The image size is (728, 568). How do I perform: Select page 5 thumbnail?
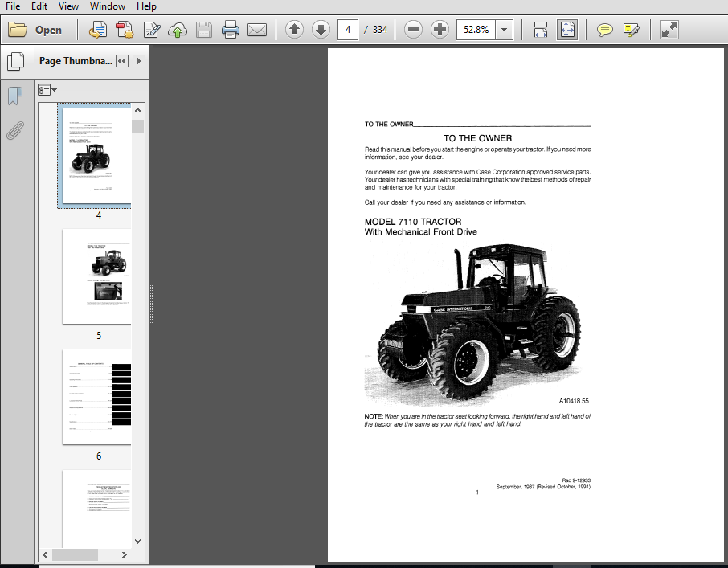click(x=96, y=276)
